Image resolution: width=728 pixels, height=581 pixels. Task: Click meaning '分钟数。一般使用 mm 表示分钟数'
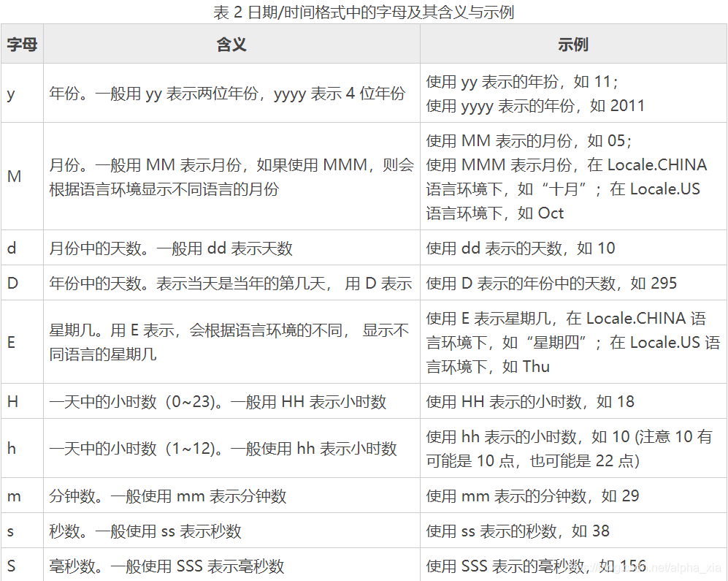(x=168, y=496)
